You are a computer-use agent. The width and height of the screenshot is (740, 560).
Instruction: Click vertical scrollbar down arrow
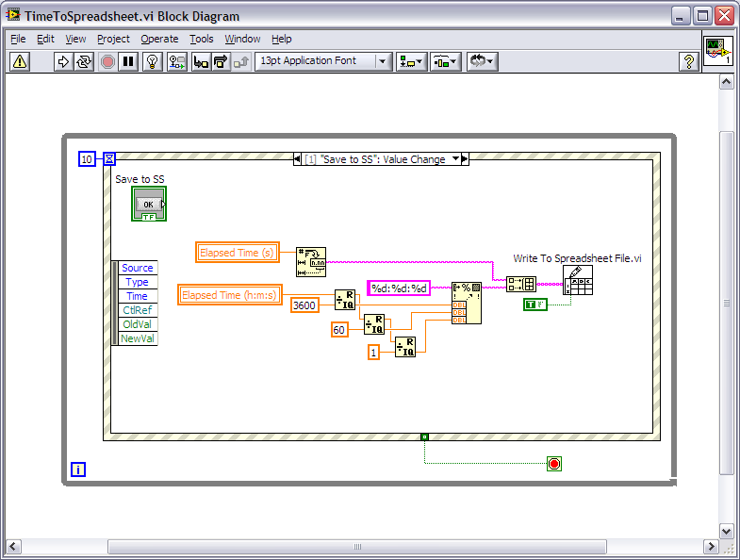click(x=726, y=531)
